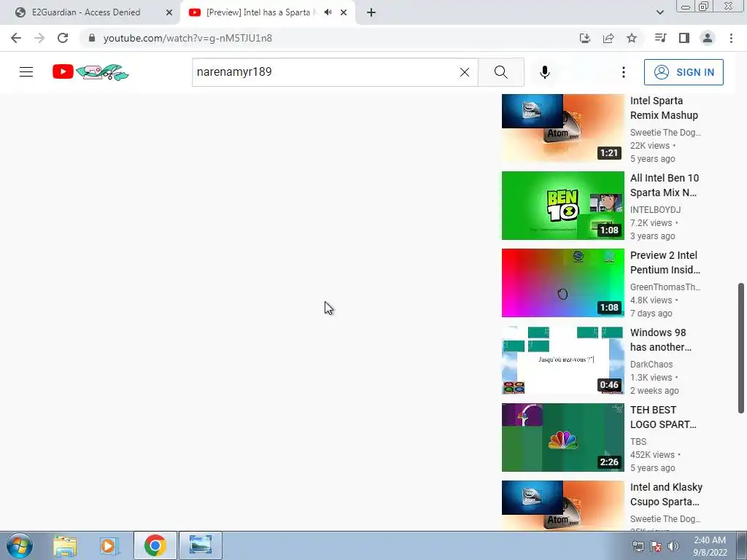
Task: Go back to the previous page
Action: pos(16,38)
